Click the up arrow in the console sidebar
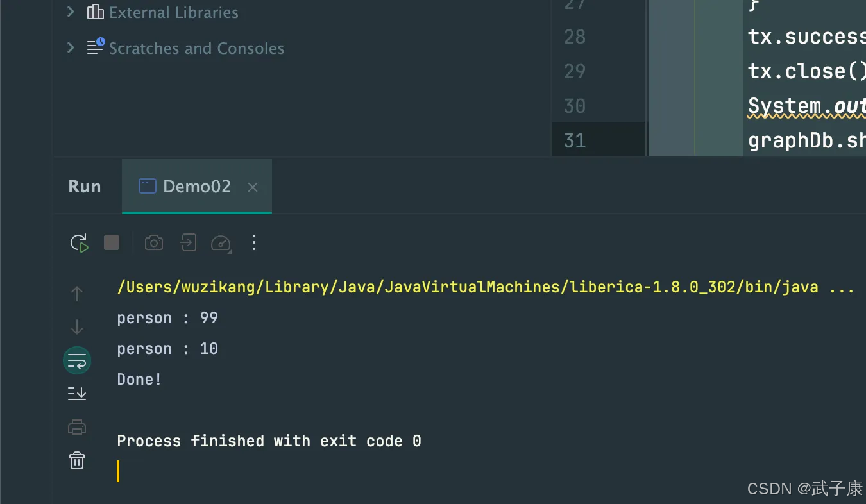Viewport: 866px width, 504px height. point(77,294)
